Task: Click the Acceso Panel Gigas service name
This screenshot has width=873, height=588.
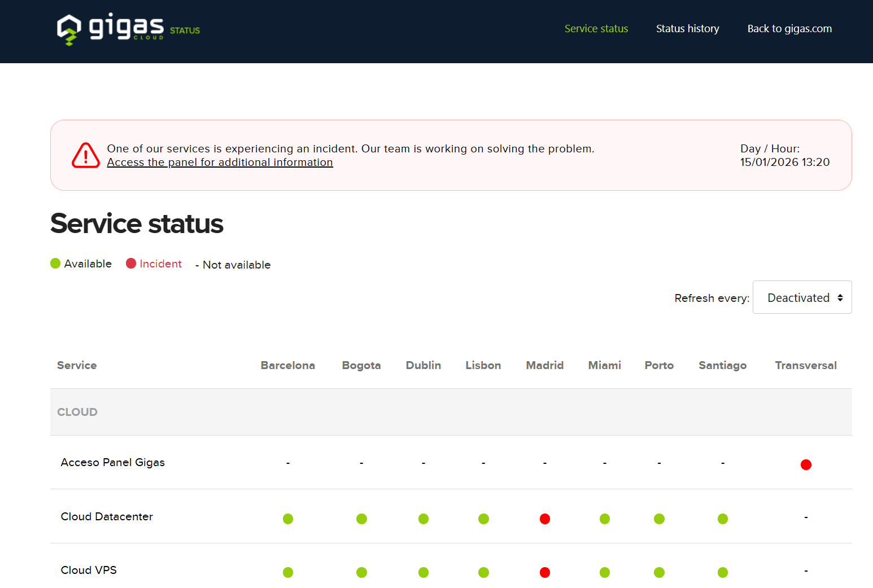Action: (x=113, y=462)
